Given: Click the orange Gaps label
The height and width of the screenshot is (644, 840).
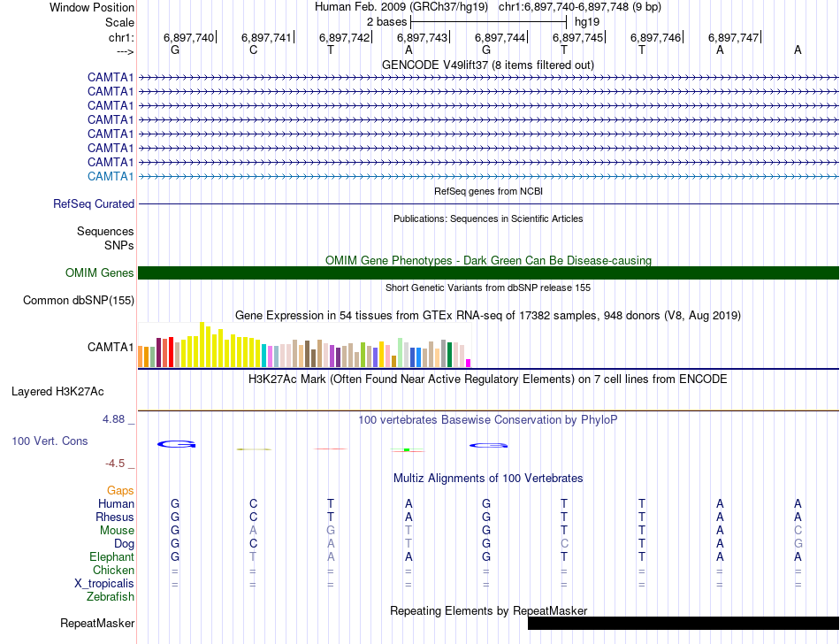Looking at the screenshot, I should pyautogui.click(x=120, y=490).
